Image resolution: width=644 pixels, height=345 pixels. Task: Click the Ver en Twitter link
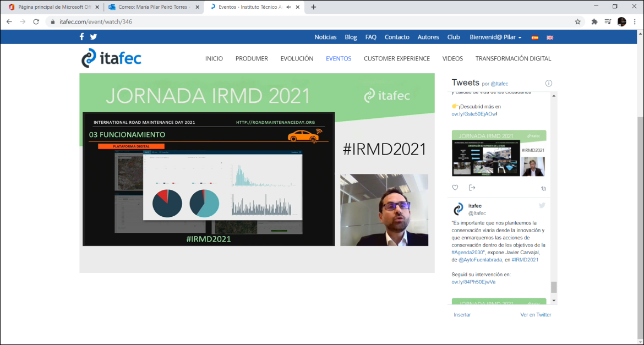click(x=536, y=315)
